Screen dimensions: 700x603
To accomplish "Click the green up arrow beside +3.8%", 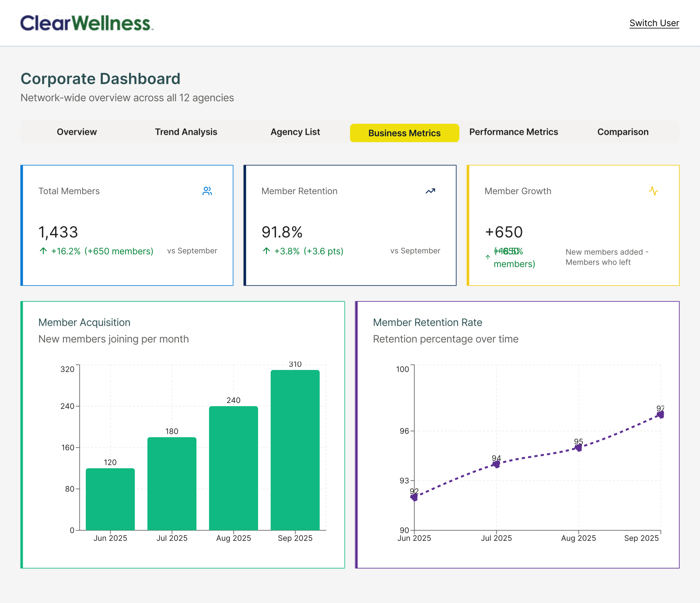I will pyautogui.click(x=266, y=251).
